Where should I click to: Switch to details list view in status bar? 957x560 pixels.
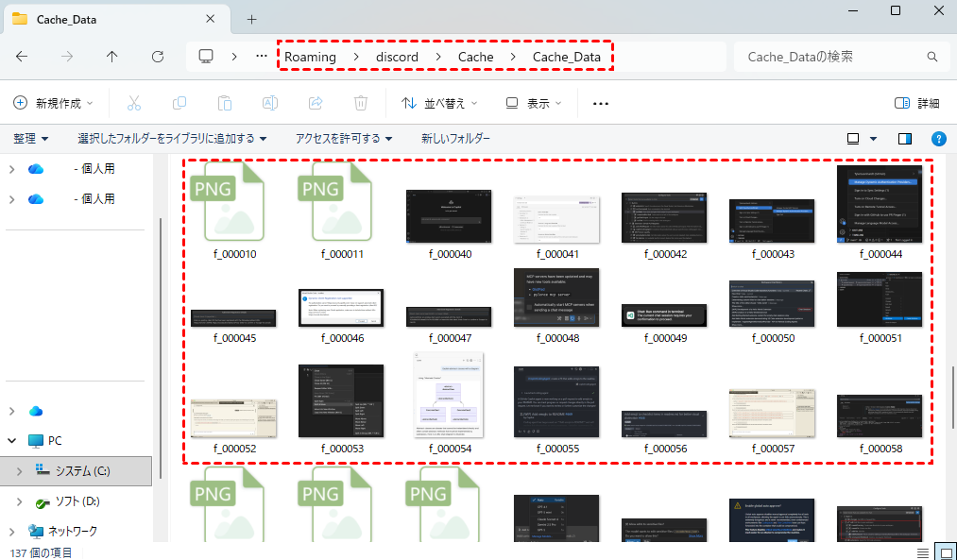(922, 552)
